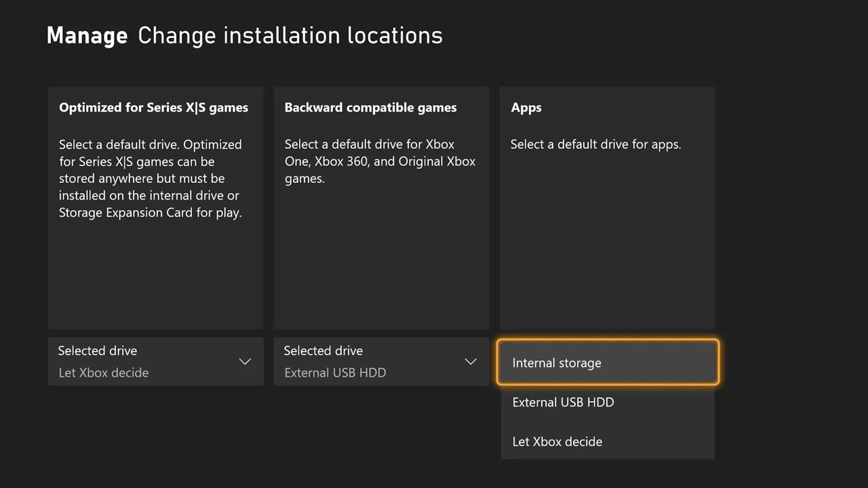Select the highlighted Internal storage option
This screenshot has height=488, width=868.
pos(607,363)
